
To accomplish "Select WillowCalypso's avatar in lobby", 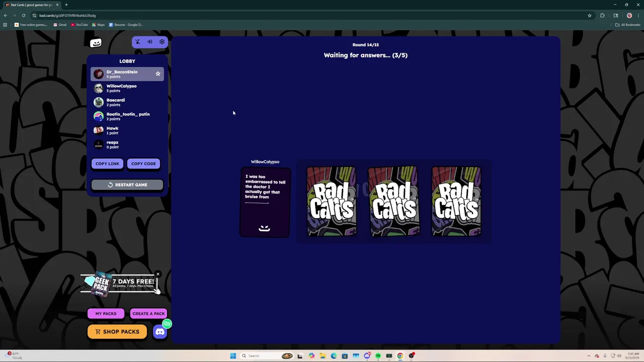I will point(99,88).
